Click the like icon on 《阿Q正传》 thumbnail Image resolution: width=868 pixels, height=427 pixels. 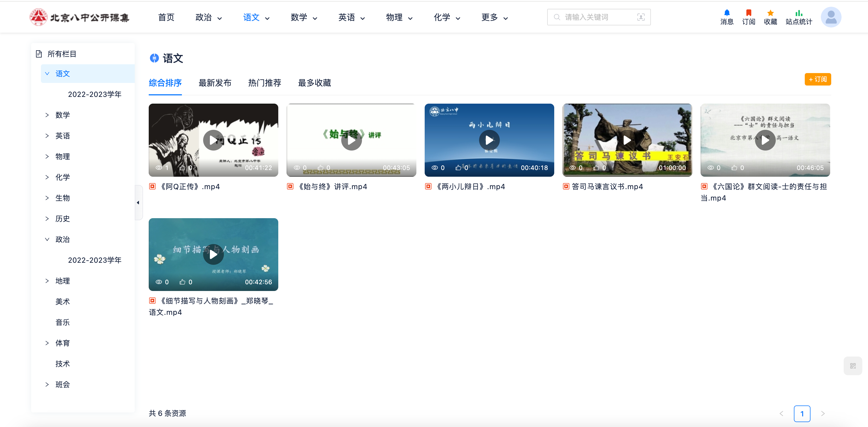pyautogui.click(x=182, y=167)
